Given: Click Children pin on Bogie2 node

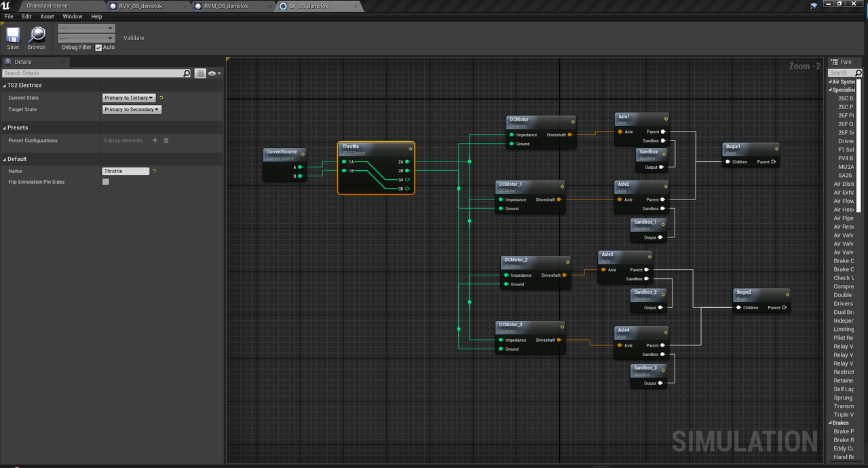Looking at the screenshot, I should (x=739, y=308).
